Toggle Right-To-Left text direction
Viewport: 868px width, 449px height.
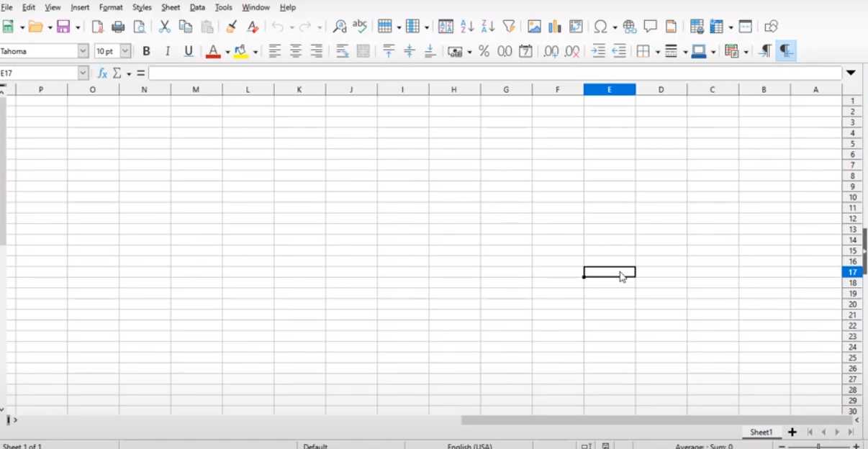(x=786, y=51)
